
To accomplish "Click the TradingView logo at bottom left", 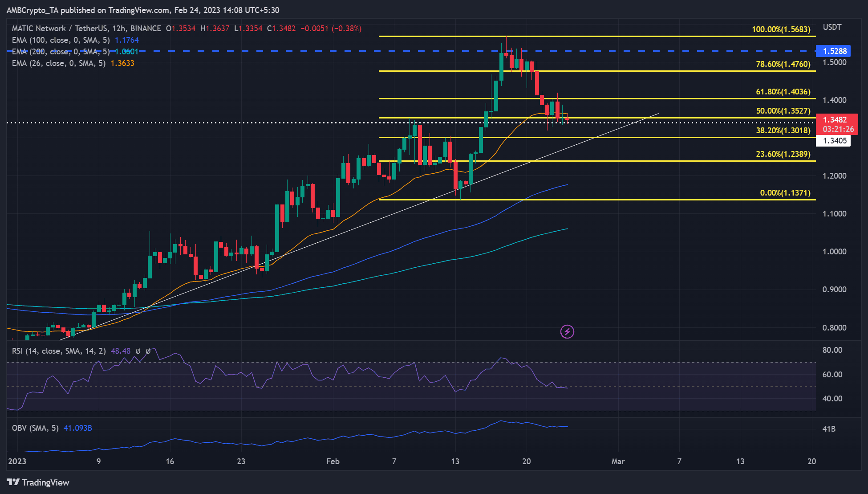I will tap(38, 482).
